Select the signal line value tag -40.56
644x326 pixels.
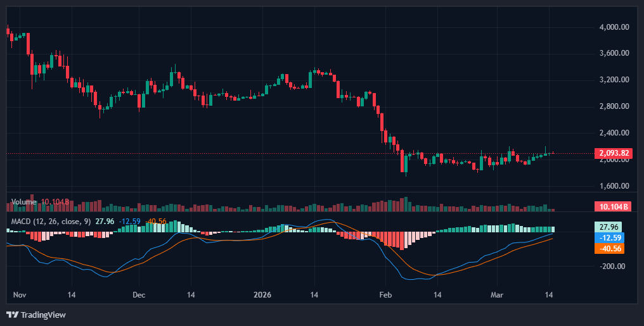tap(610, 248)
